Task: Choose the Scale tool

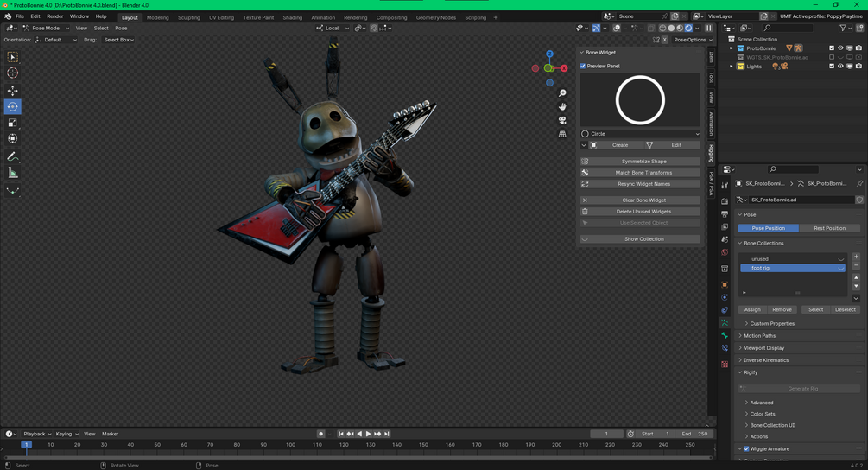Action: tap(12, 123)
